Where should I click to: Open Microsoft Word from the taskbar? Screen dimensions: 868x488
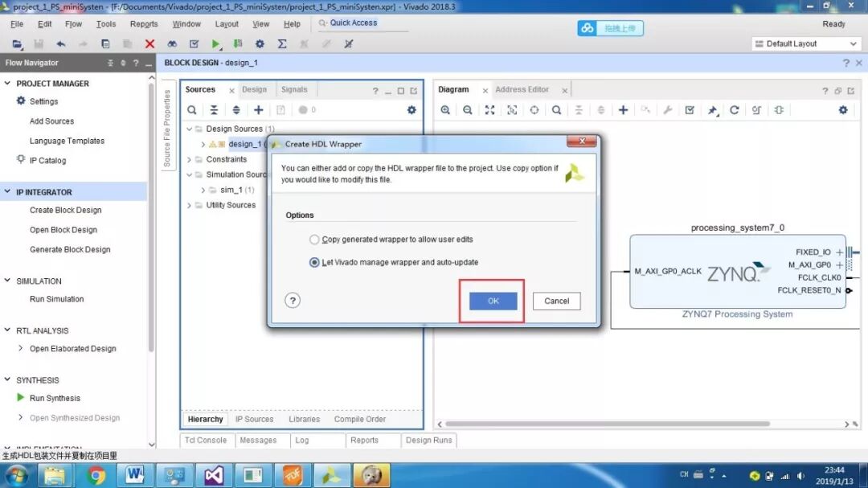pyautogui.click(x=134, y=475)
